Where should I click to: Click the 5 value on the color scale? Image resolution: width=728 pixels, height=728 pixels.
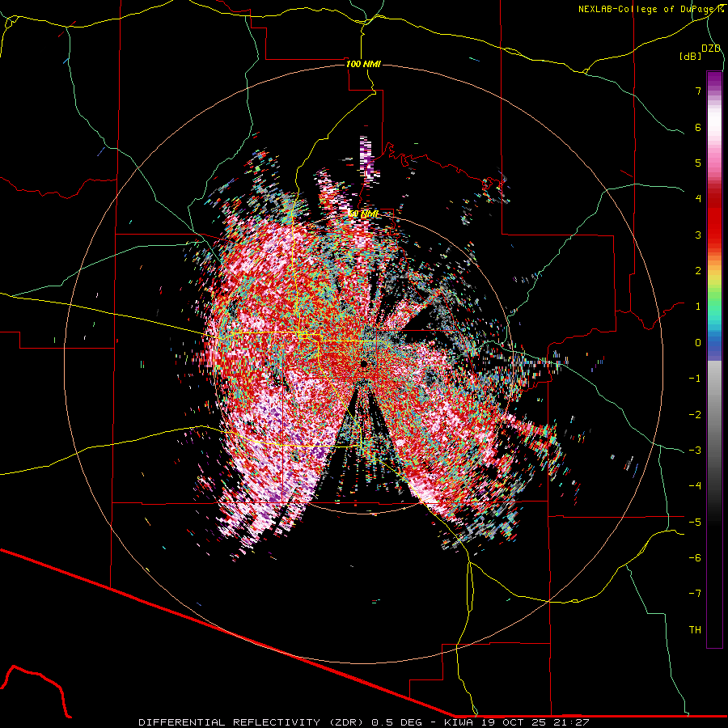click(698, 163)
